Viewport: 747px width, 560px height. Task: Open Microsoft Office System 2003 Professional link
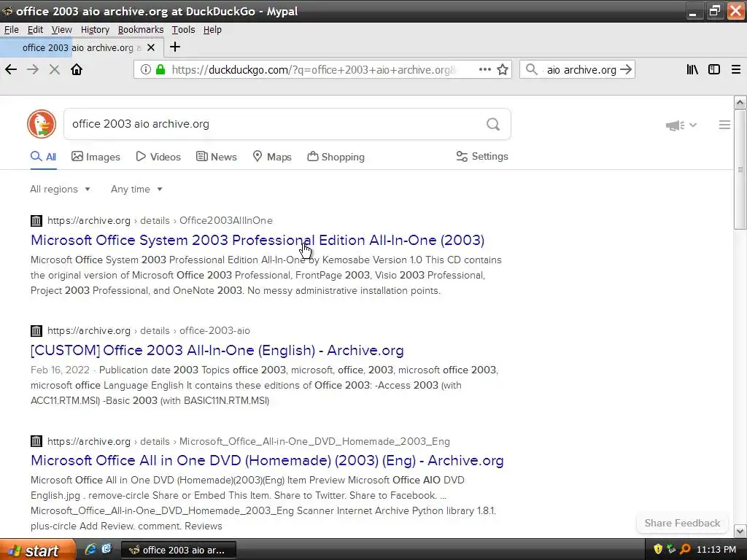pyautogui.click(x=258, y=240)
